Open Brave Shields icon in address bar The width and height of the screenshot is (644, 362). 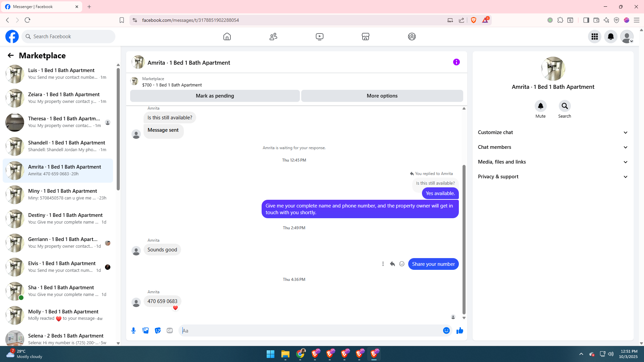(x=474, y=20)
